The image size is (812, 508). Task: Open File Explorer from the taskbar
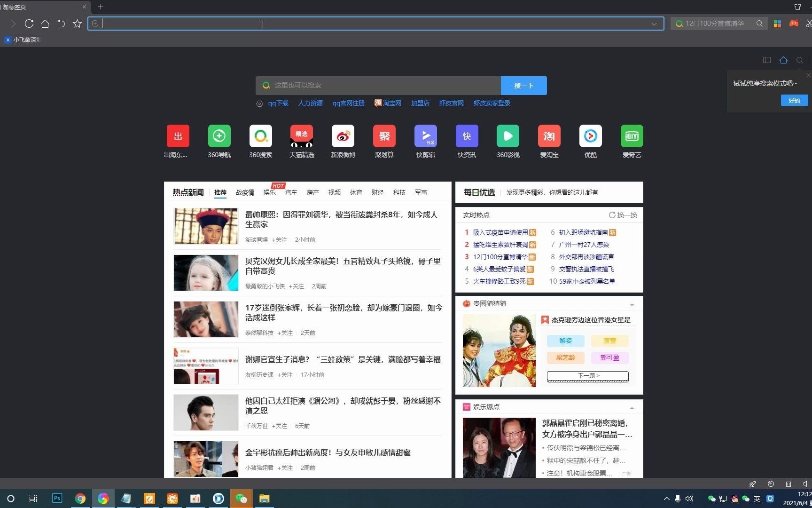(265, 499)
